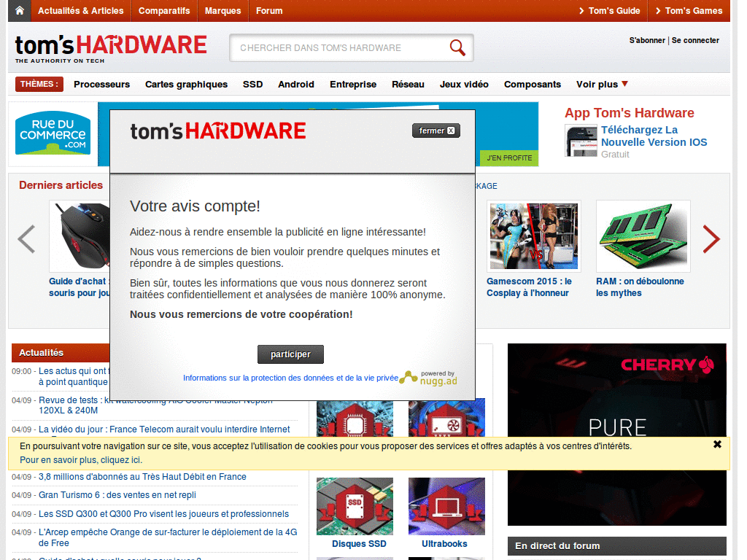Advance the carousel with the right arrow
747x560 pixels.
click(x=711, y=239)
